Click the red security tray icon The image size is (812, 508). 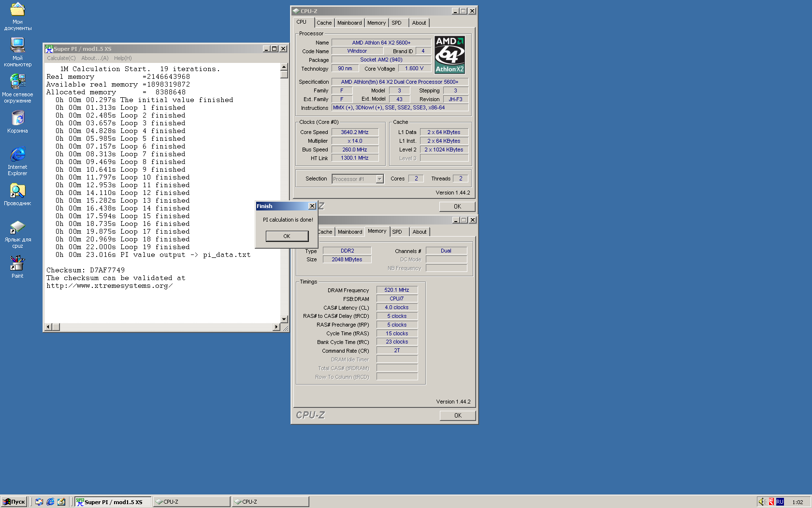pyautogui.click(x=771, y=502)
